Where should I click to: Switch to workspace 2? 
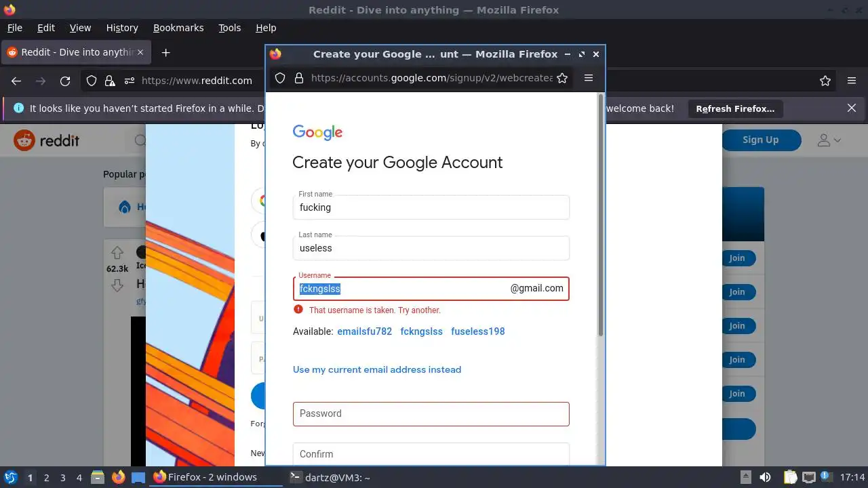(46, 477)
